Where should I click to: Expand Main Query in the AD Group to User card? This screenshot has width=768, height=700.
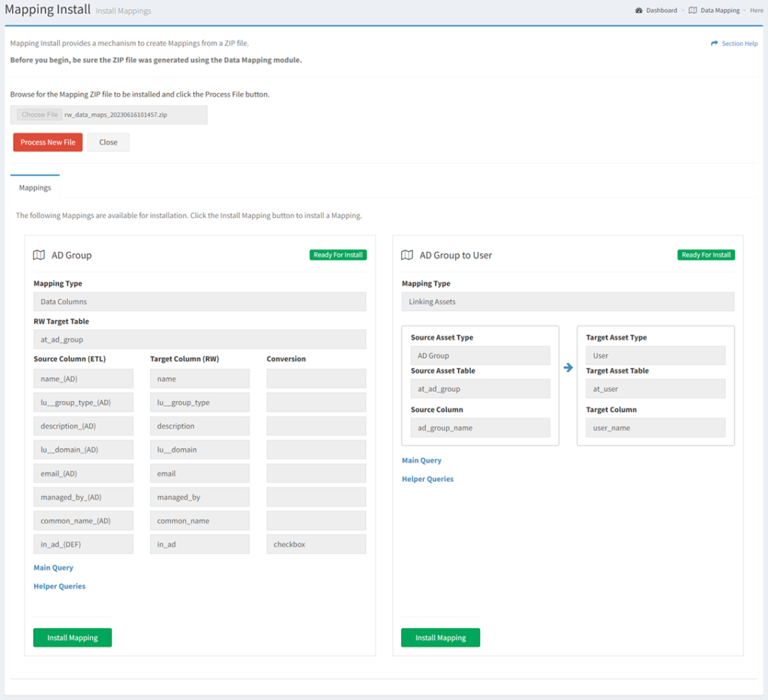(x=421, y=460)
